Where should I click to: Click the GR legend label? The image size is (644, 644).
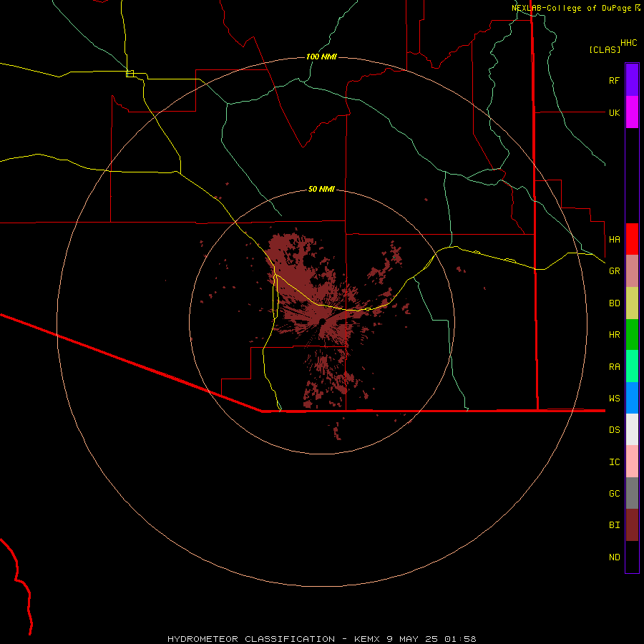(x=614, y=271)
